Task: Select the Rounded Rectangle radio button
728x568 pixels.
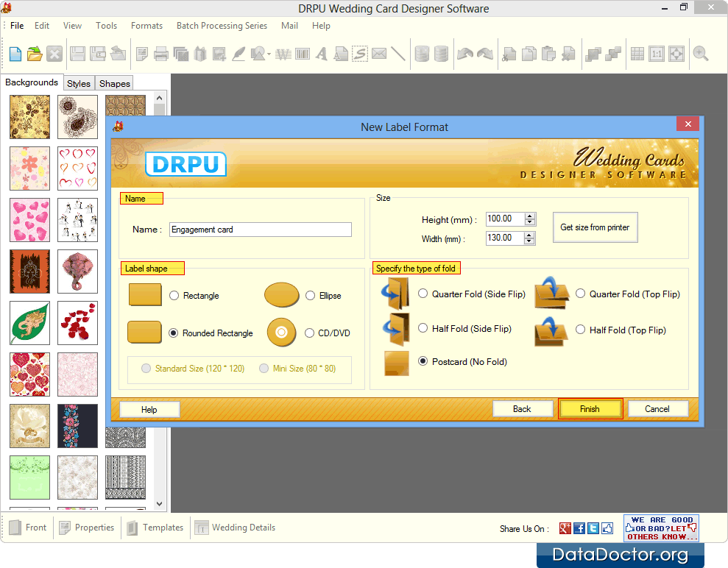Action: tap(173, 333)
